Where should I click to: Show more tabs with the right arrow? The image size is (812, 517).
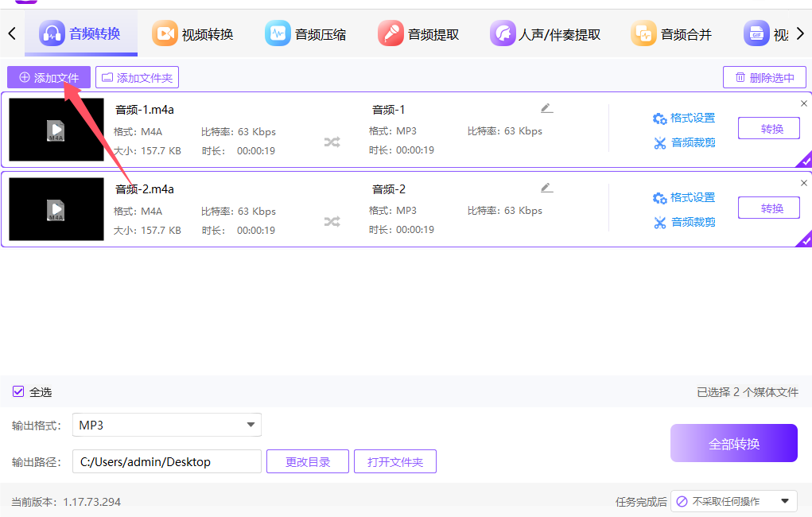point(800,33)
